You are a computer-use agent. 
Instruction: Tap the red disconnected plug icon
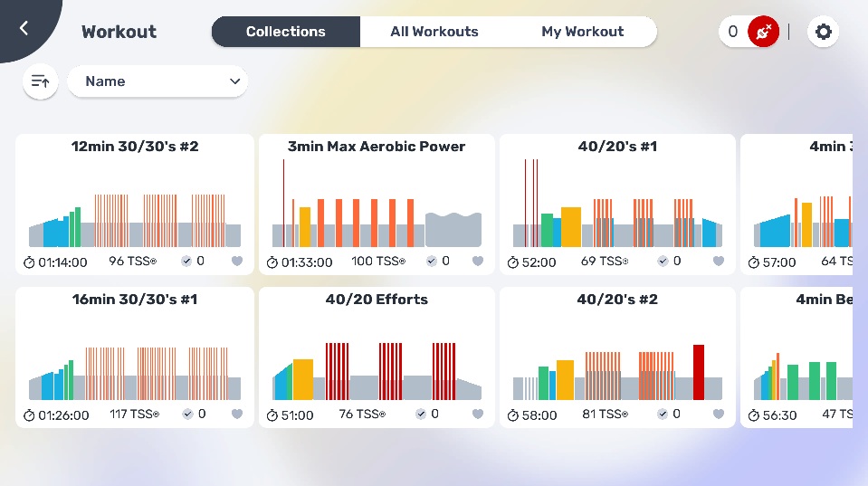[763, 32]
